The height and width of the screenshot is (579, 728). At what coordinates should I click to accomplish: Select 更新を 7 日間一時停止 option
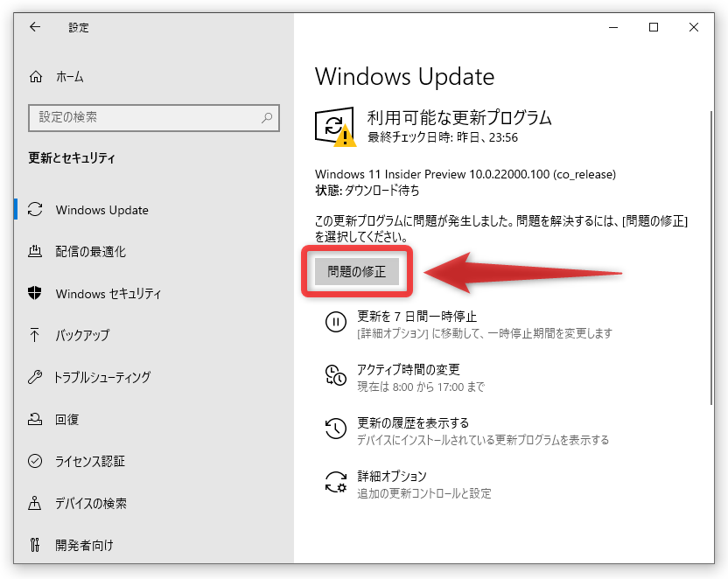point(416,317)
